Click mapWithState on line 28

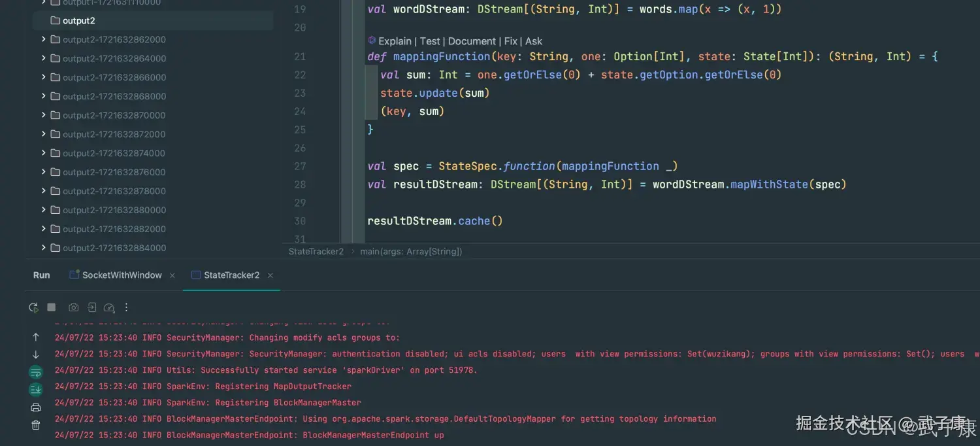(x=769, y=184)
